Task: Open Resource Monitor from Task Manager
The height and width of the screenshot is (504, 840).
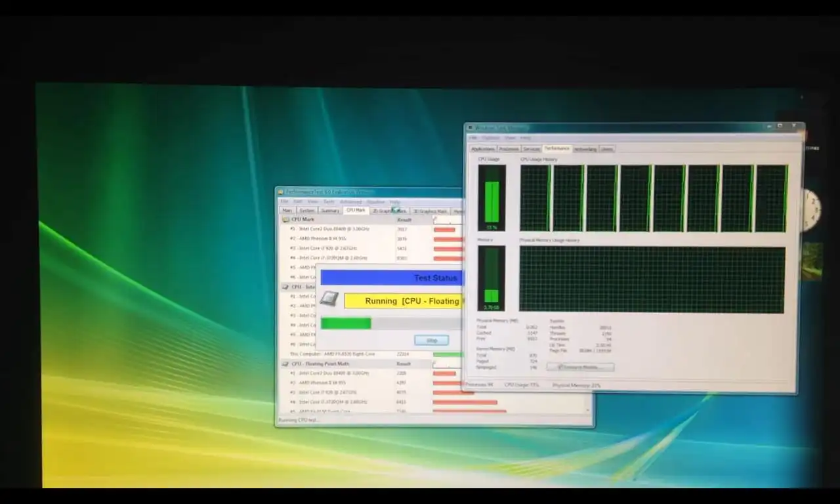Action: click(x=581, y=367)
